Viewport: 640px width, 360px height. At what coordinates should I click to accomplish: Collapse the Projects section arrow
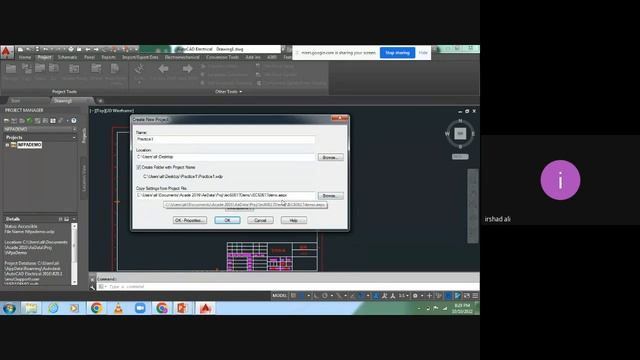[74, 138]
